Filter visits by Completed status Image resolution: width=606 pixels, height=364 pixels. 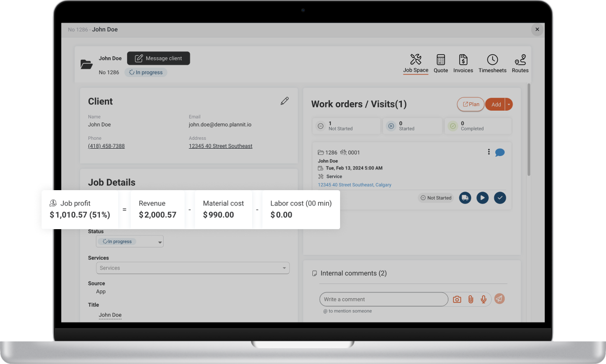click(478, 126)
